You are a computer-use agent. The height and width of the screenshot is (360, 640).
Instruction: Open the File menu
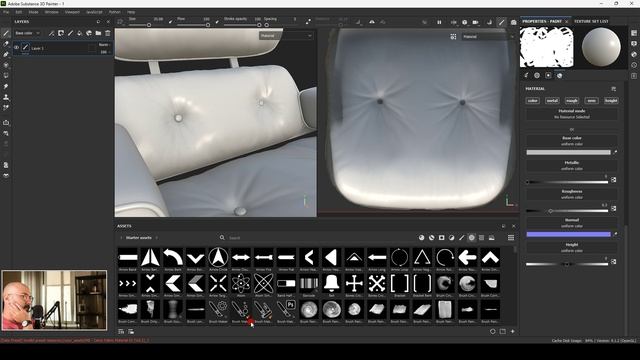pos(6,12)
